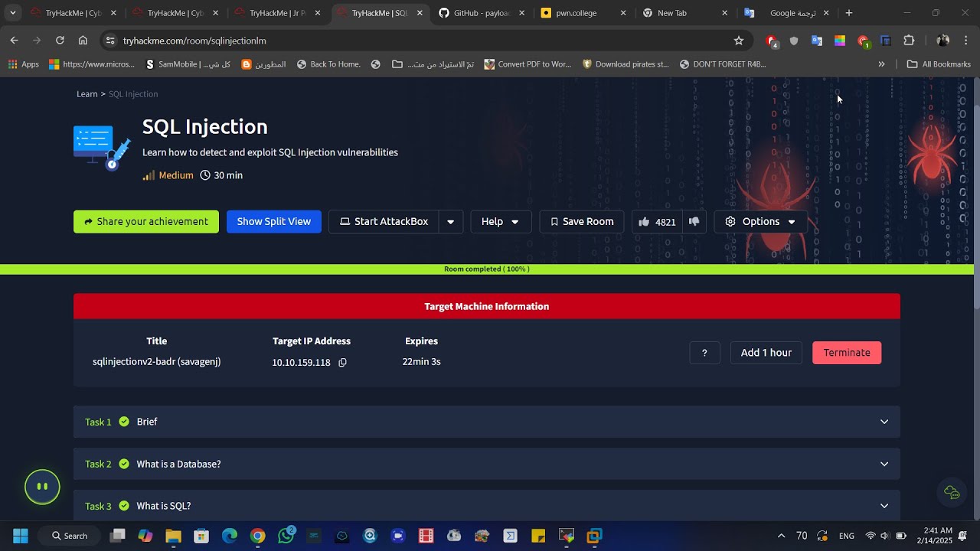Open VirtualBox taskbar icon

point(595,536)
